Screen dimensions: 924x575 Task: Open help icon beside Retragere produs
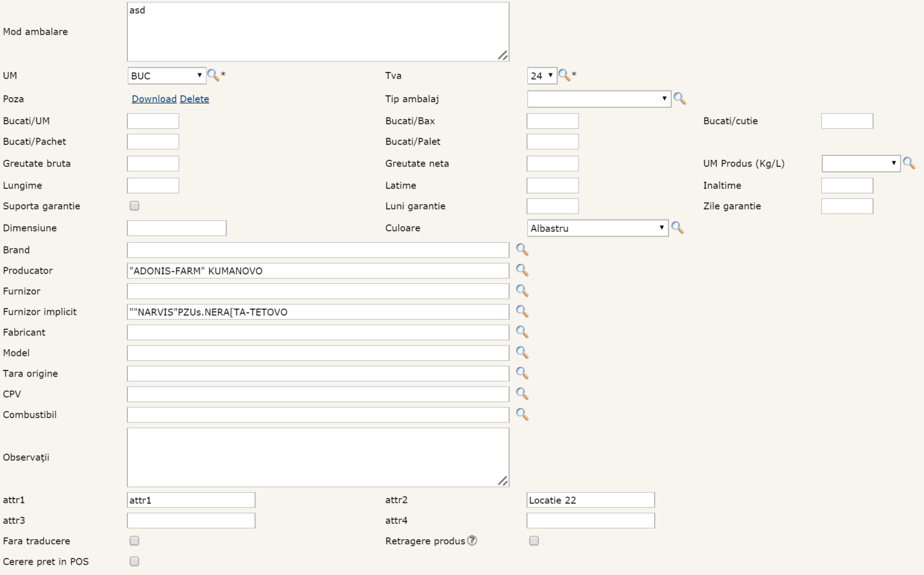472,541
